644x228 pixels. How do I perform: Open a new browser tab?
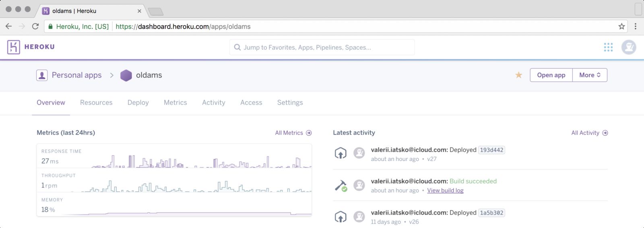pos(155,12)
